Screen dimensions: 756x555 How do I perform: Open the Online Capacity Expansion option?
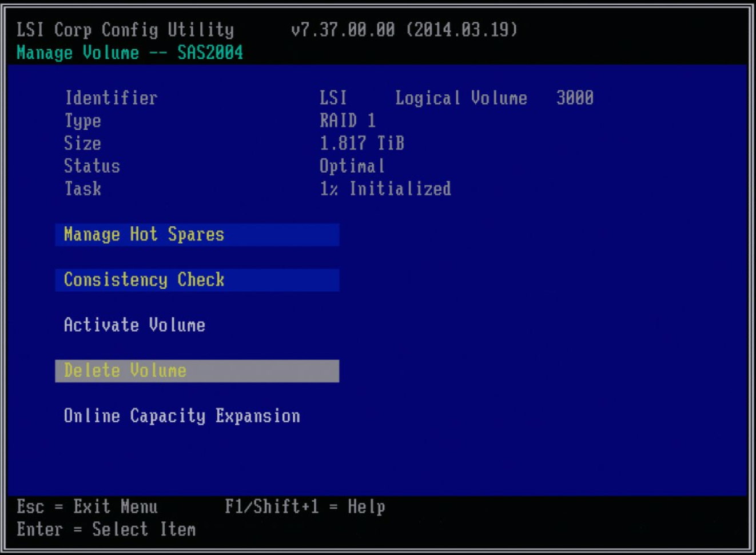(x=182, y=416)
